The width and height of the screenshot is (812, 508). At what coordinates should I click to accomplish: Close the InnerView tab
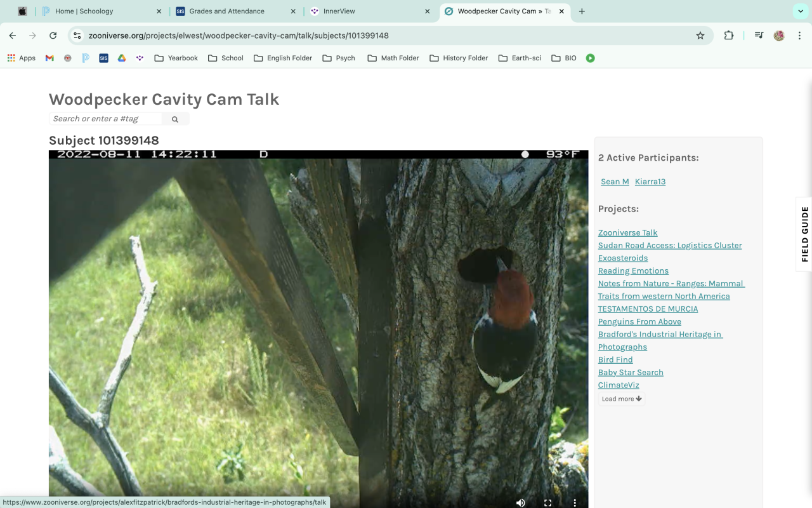(x=428, y=11)
